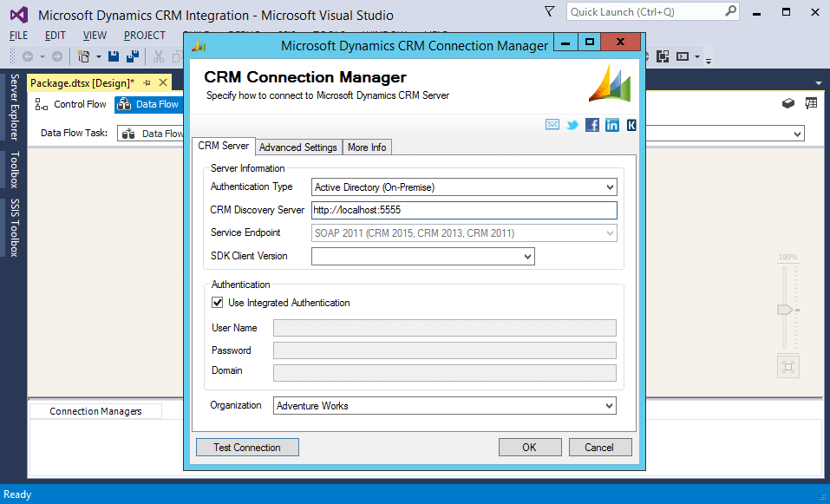This screenshot has width=830, height=504.
Task: Click the notifications flag icon near Quick Launch
Action: (x=550, y=11)
